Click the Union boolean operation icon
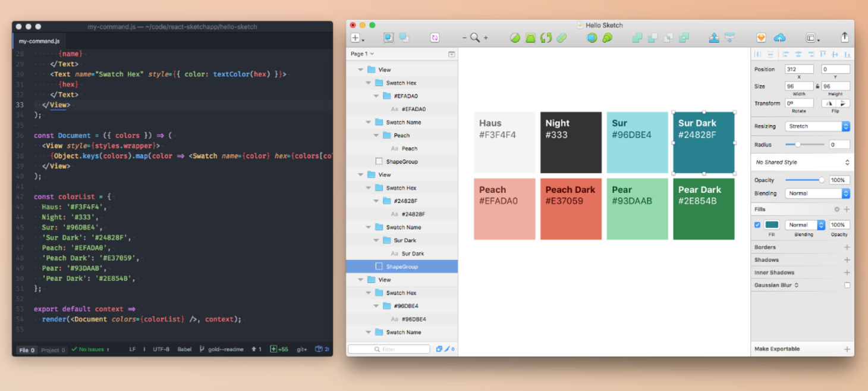Image resolution: width=868 pixels, height=391 pixels. 637,37
